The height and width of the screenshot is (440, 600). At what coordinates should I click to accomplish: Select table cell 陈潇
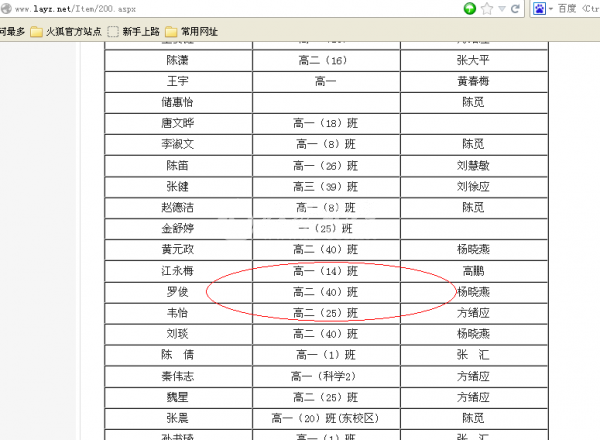pos(178,60)
